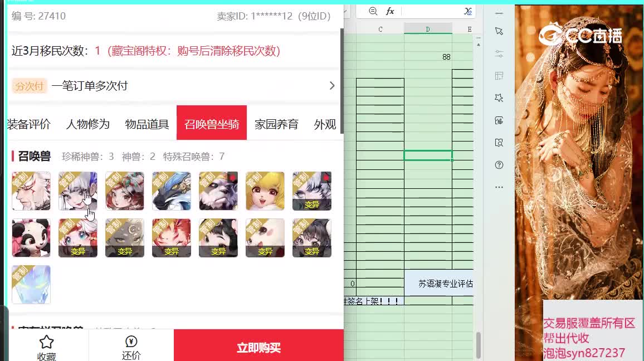Screen dimensions: 644x361
Task: Click the CC直播 logo
Action: [x=580, y=34]
